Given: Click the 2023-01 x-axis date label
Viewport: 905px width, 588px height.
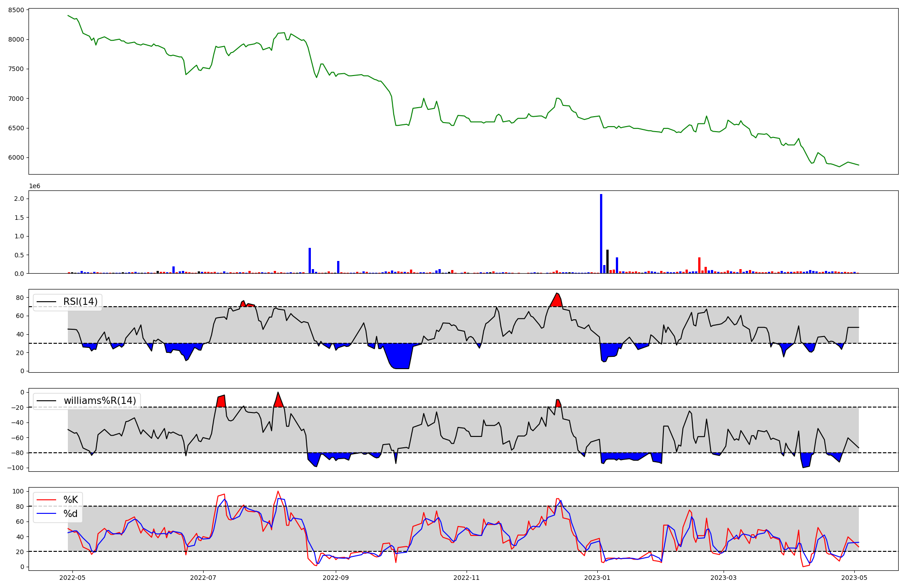Looking at the screenshot, I should pyautogui.click(x=597, y=578).
